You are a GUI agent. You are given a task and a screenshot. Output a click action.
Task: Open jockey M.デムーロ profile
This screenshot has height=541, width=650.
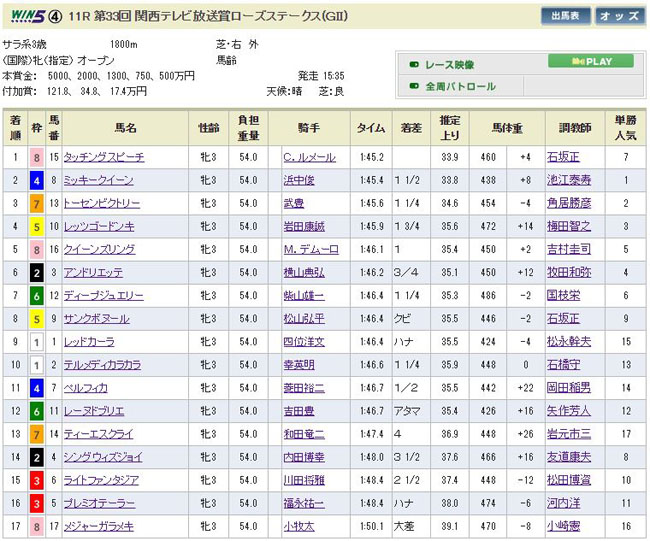click(309, 250)
